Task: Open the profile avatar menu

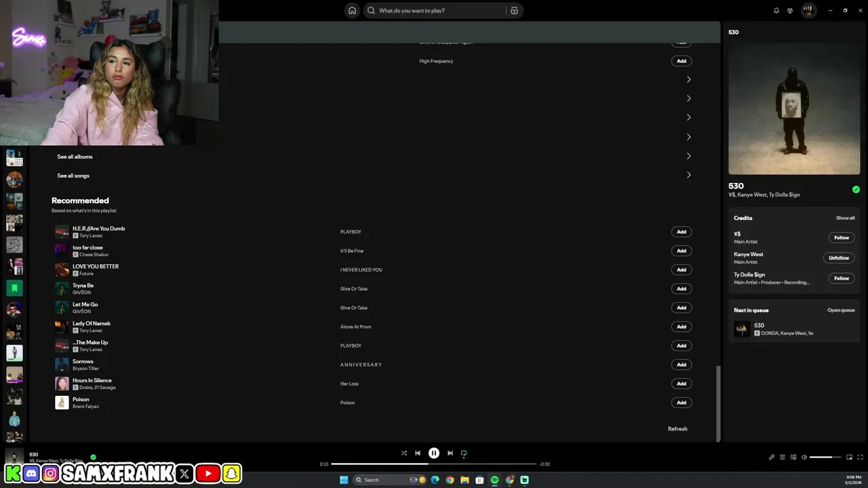Action: click(x=808, y=10)
